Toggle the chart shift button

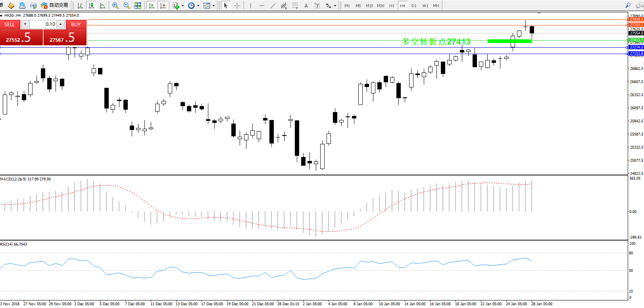pos(162,6)
